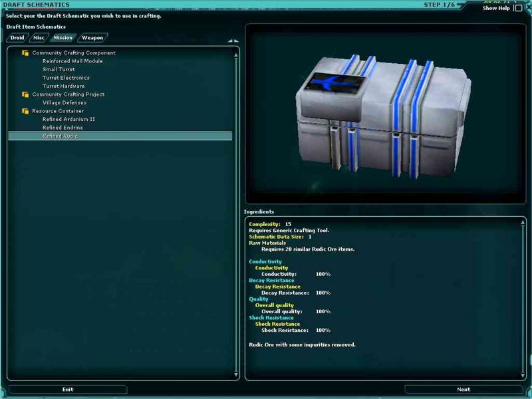Toggle the Show Help checkbox
Image resolution: width=532 pixels, height=399 pixels.
point(518,9)
